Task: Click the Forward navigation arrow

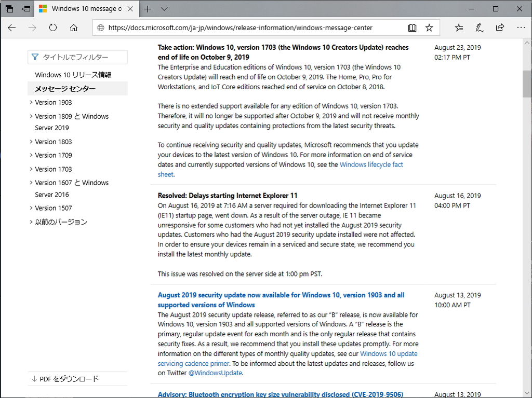Action: (x=32, y=28)
